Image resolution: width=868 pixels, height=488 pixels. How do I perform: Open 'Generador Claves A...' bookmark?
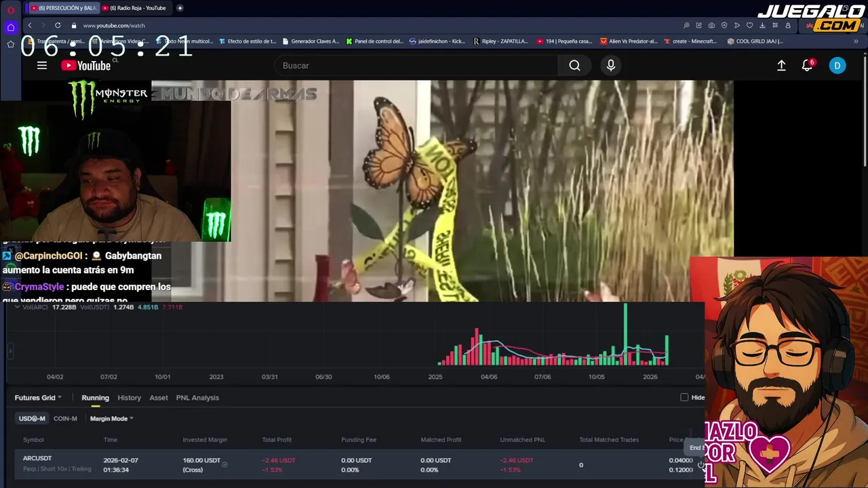311,41
